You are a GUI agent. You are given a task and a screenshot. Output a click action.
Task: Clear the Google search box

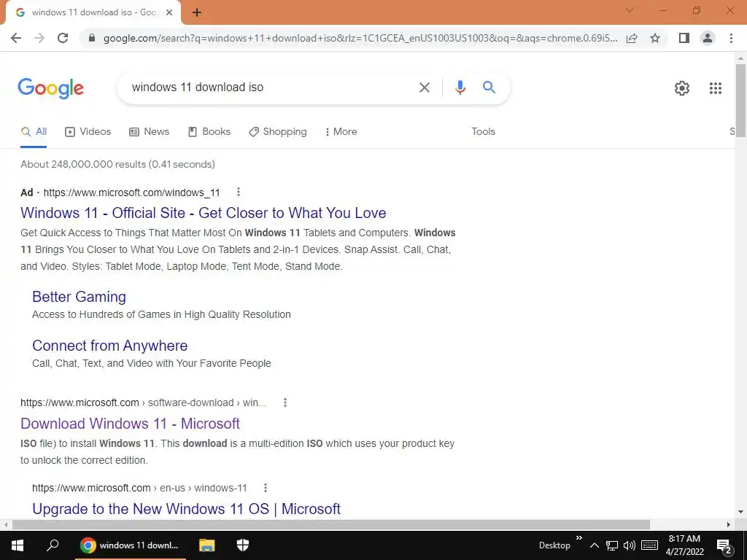(424, 87)
